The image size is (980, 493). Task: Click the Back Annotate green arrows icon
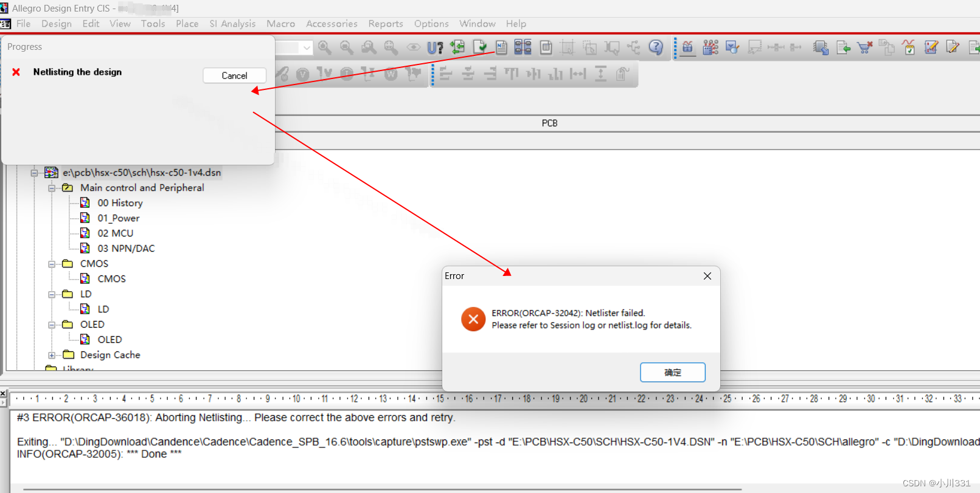pyautogui.click(x=457, y=47)
